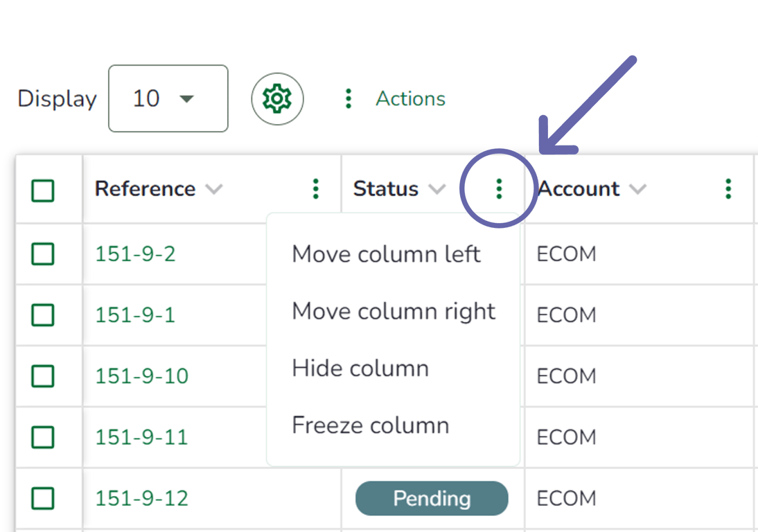Select Move column right from menu
The image size is (758, 532).
pos(394,312)
